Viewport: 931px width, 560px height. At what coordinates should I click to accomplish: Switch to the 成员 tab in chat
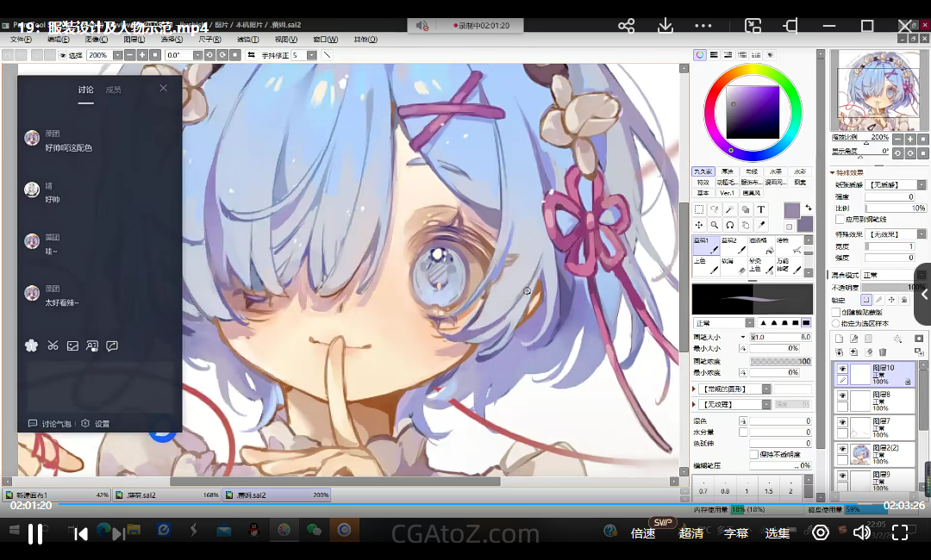(x=114, y=90)
